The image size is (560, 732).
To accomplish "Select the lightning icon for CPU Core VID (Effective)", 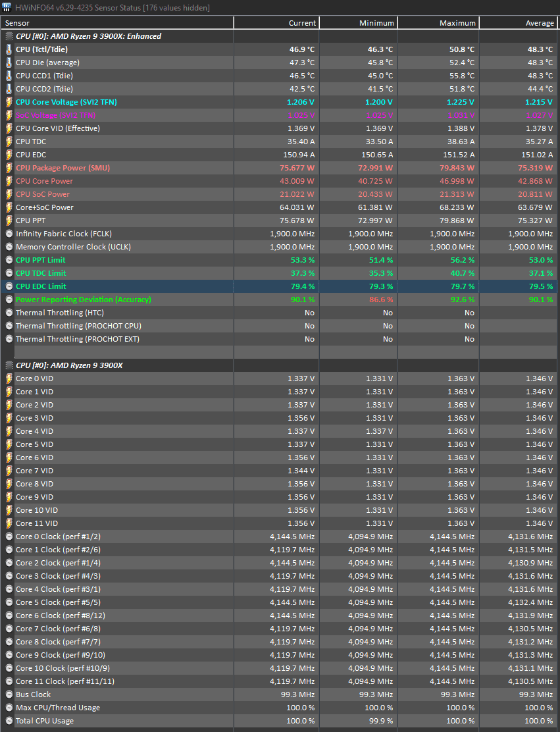I will [x=9, y=128].
